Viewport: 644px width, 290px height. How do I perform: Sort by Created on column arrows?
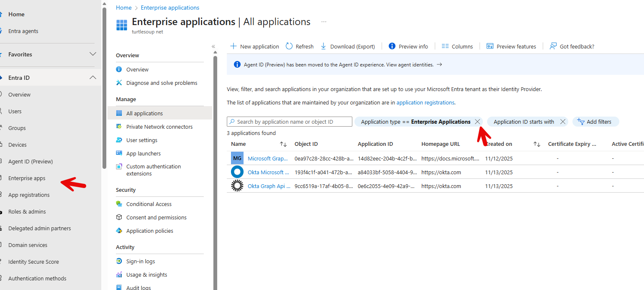(x=537, y=144)
